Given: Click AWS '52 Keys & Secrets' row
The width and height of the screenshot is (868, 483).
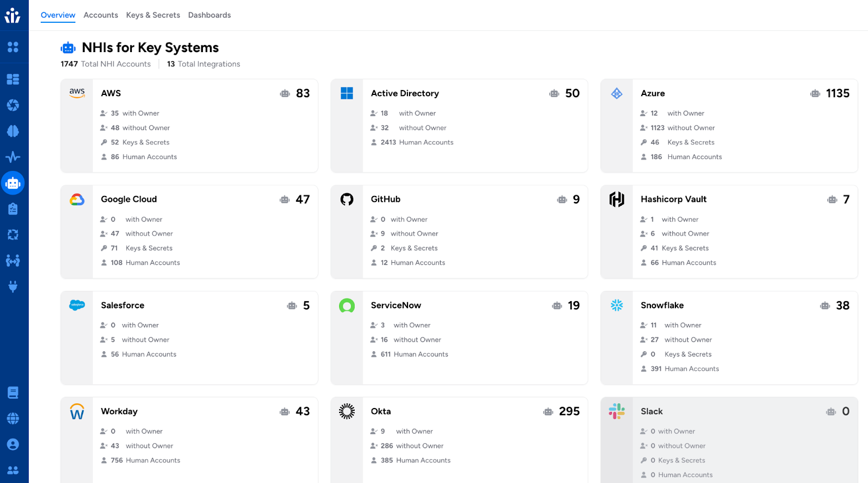Looking at the screenshot, I should 135,142.
